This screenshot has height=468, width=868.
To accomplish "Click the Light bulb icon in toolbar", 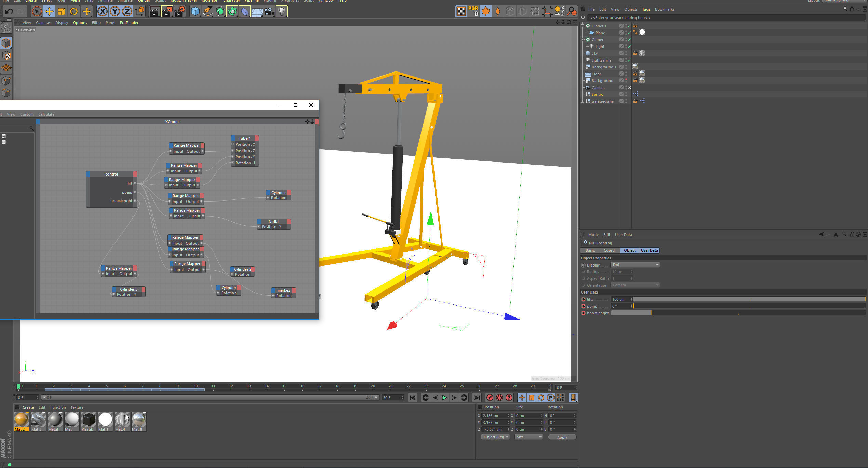I will coord(281,11).
